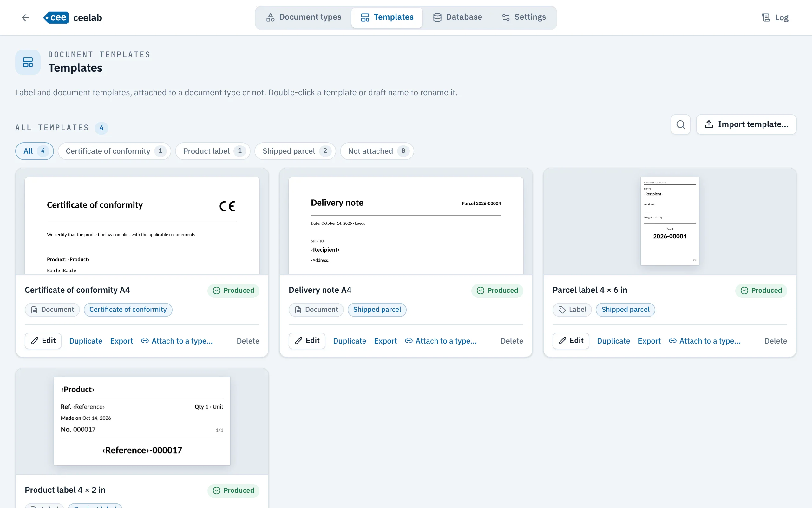Open Product label preview thumbnail
The width and height of the screenshot is (812, 508).
point(142,421)
